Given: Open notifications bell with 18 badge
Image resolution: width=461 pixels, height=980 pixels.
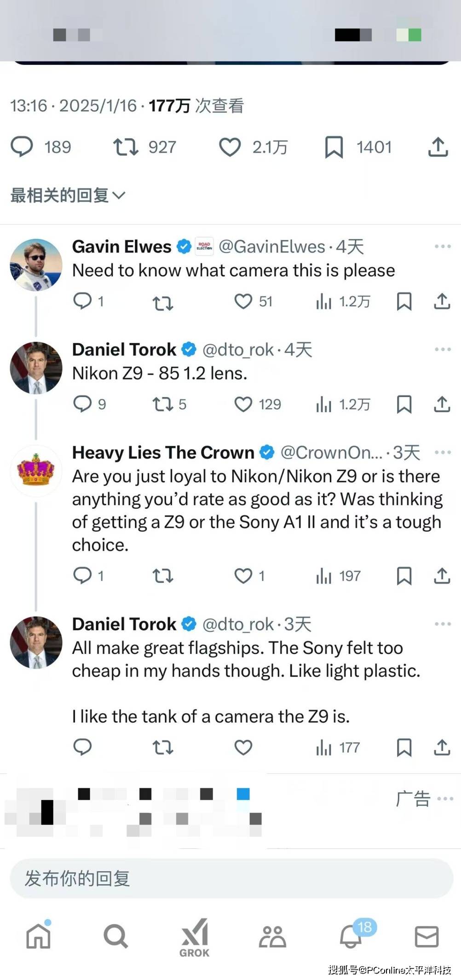Looking at the screenshot, I should coord(351,936).
